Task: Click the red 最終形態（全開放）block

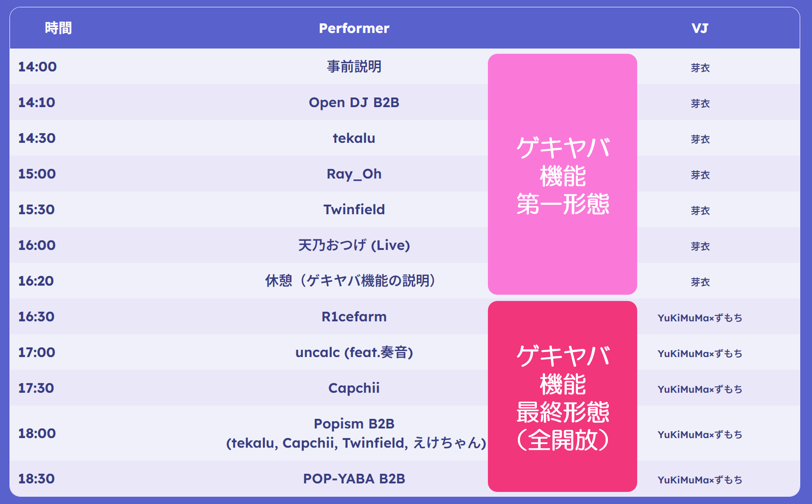Action: (x=562, y=396)
